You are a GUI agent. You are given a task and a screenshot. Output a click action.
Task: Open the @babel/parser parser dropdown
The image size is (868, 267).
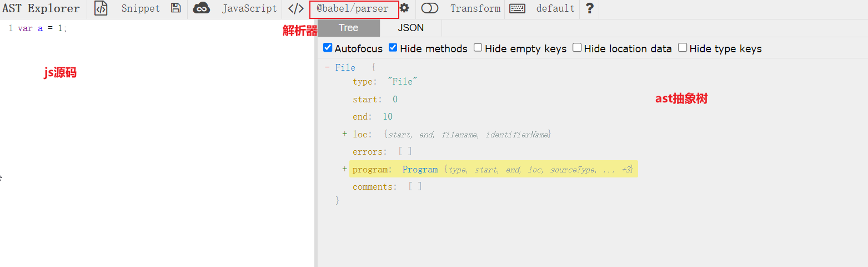pyautogui.click(x=353, y=9)
